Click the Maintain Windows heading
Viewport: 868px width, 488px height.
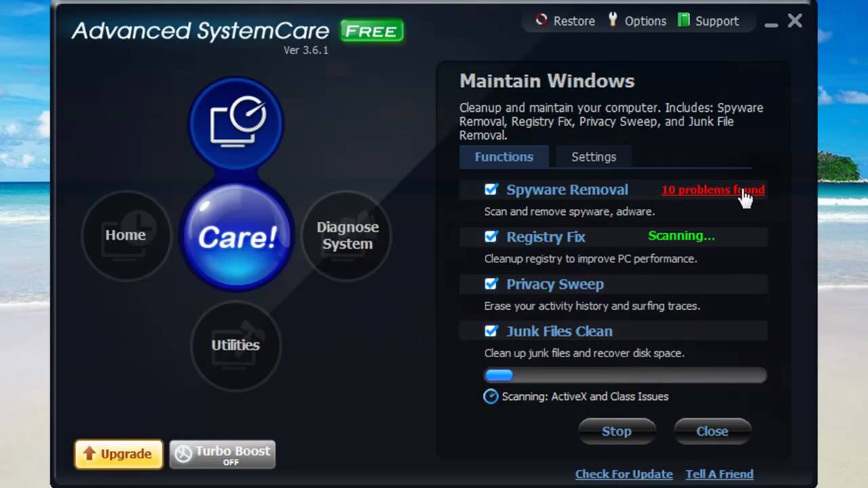[547, 81]
